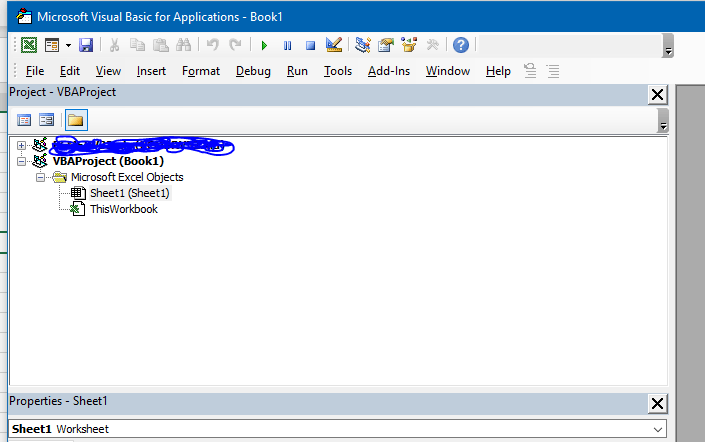Screen dimensions: 705x442
Task: Open the Insert menu
Action: [151, 71]
